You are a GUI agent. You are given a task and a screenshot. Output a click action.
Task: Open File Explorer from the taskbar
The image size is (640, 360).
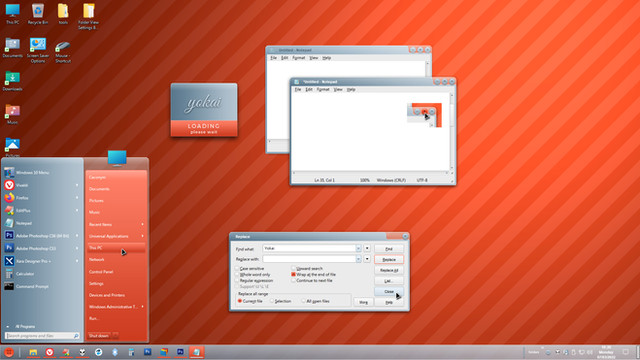click(x=33, y=352)
